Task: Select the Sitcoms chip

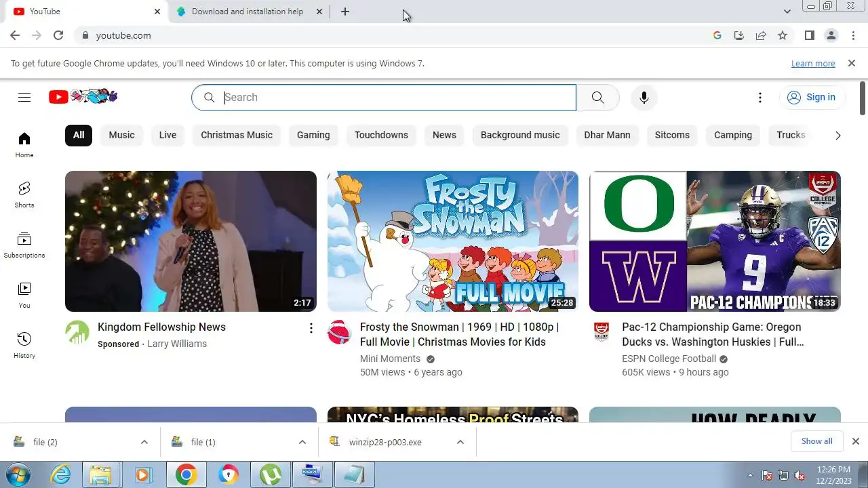Action: click(672, 135)
